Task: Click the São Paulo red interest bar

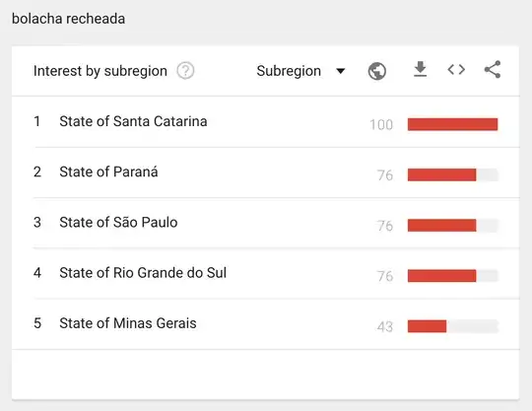Action: pos(441,226)
